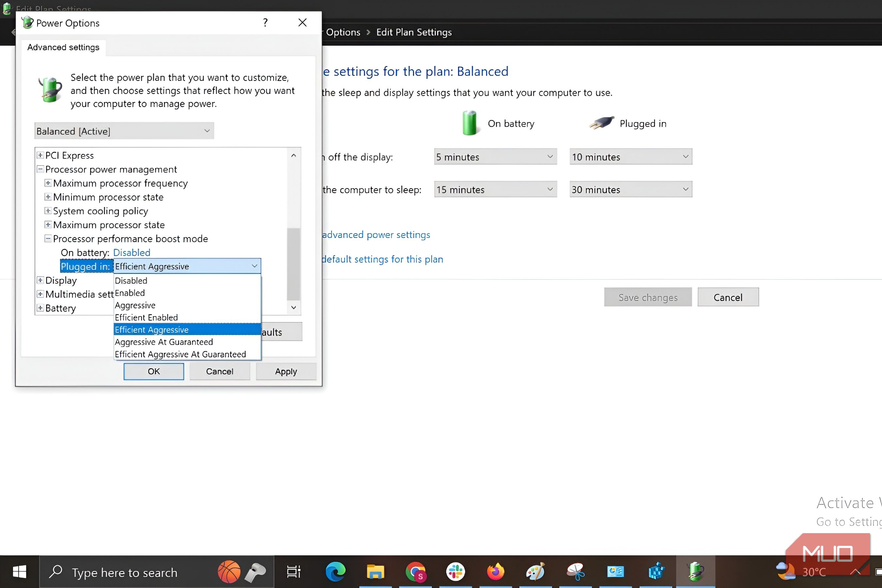Collapse Processor power management
This screenshot has width=882, height=588.
40,169
